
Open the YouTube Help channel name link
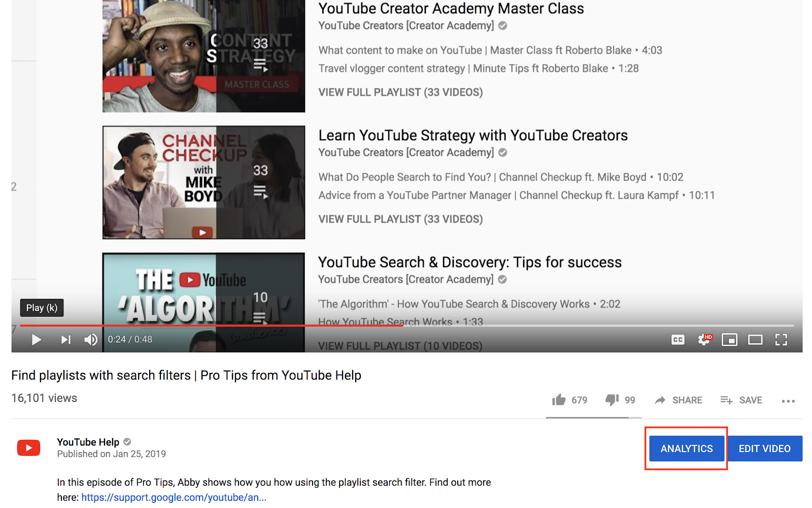88,442
